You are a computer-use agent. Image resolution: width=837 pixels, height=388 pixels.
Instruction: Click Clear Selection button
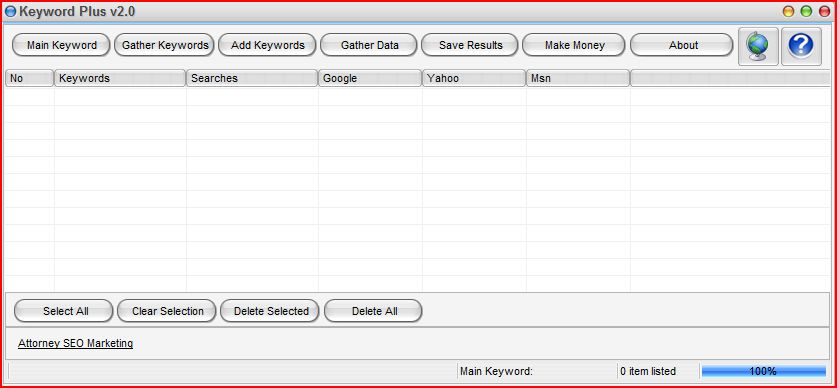tap(167, 311)
